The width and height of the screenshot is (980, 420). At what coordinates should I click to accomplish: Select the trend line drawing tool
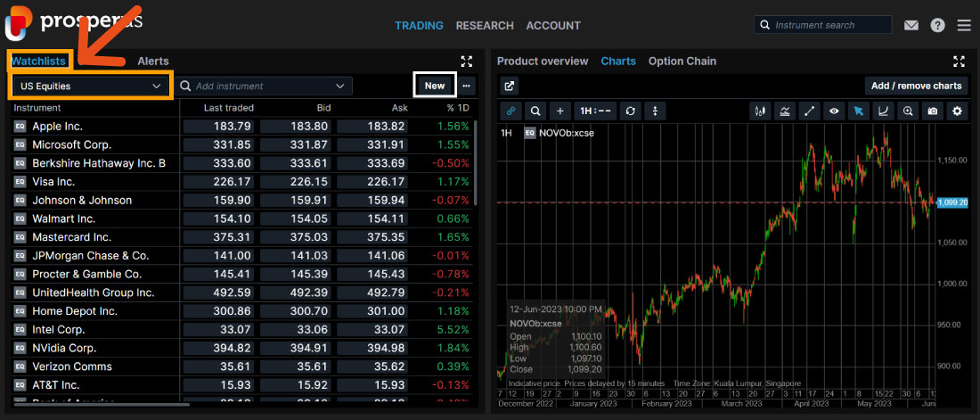809,111
